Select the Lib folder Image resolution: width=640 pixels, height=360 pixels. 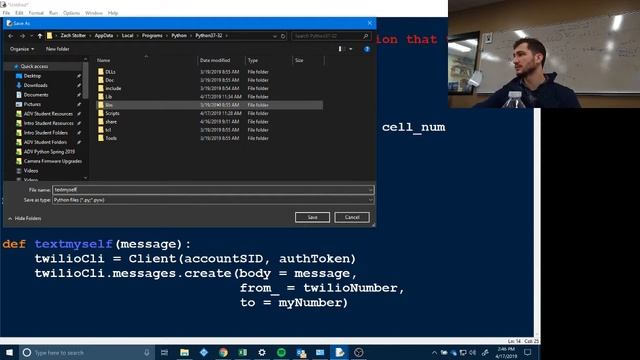[x=108, y=97]
